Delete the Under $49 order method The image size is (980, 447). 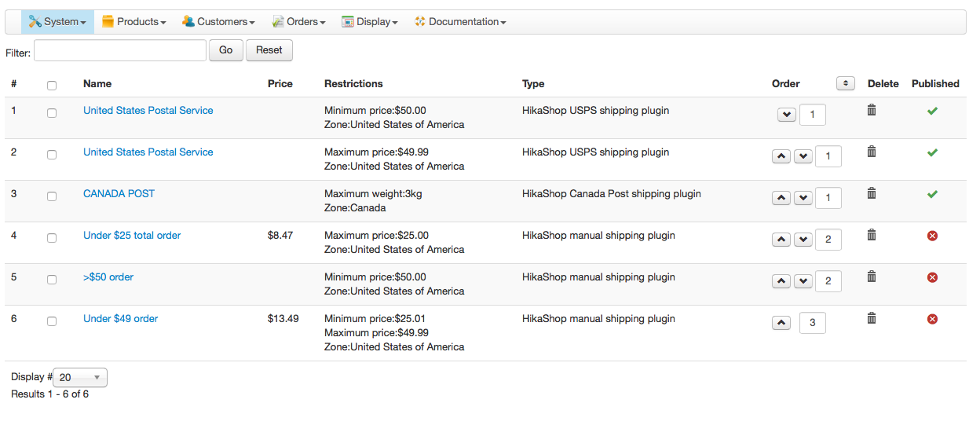pyautogui.click(x=871, y=318)
